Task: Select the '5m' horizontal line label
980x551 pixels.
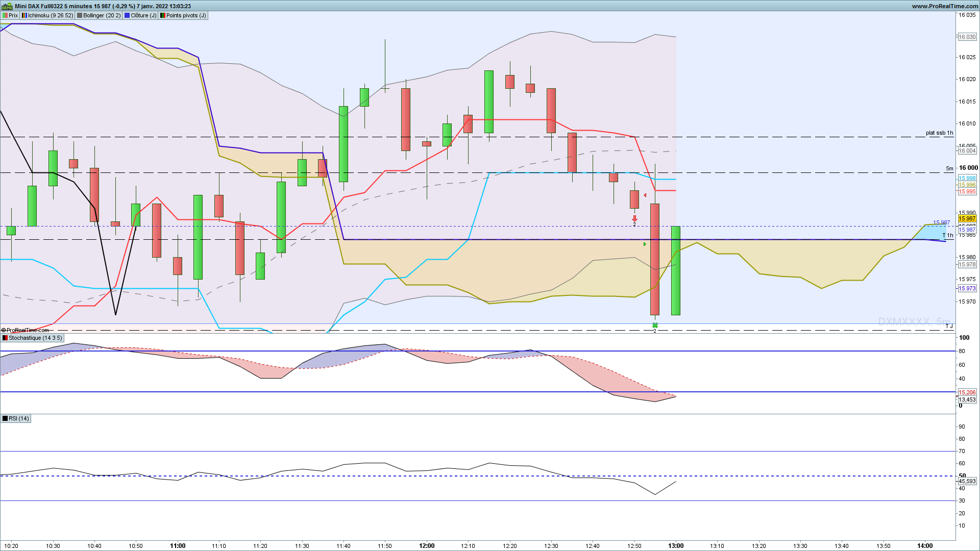Action: [x=949, y=168]
